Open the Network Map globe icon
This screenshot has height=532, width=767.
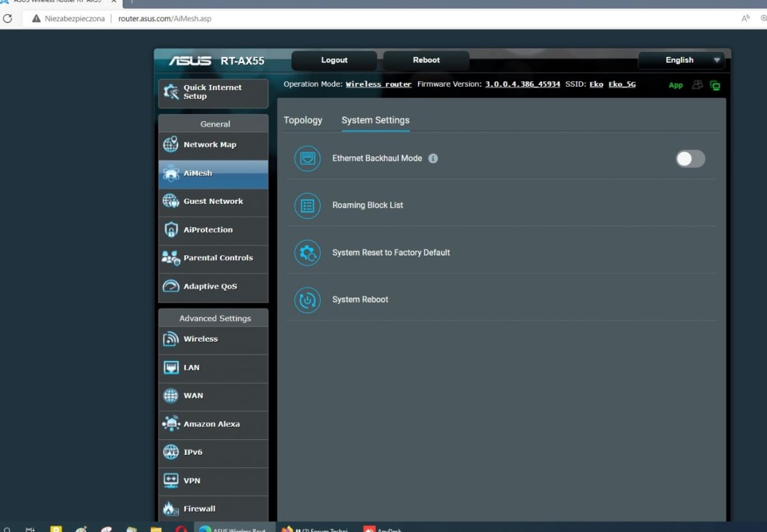[x=171, y=145]
